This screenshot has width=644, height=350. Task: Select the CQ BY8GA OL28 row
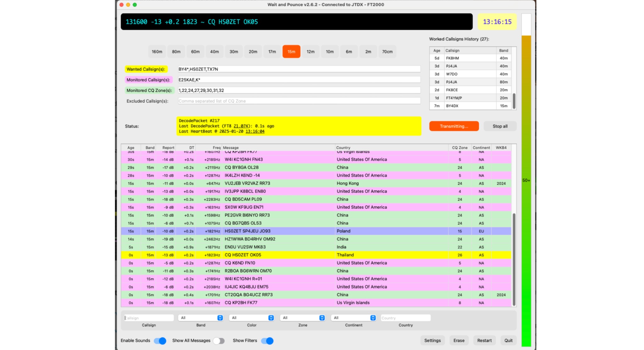pos(316,167)
